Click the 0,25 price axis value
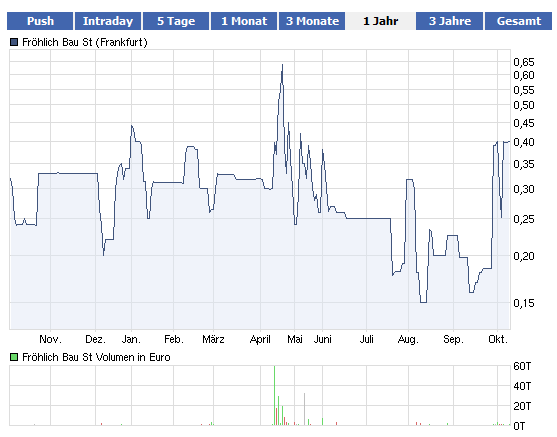 coord(524,219)
